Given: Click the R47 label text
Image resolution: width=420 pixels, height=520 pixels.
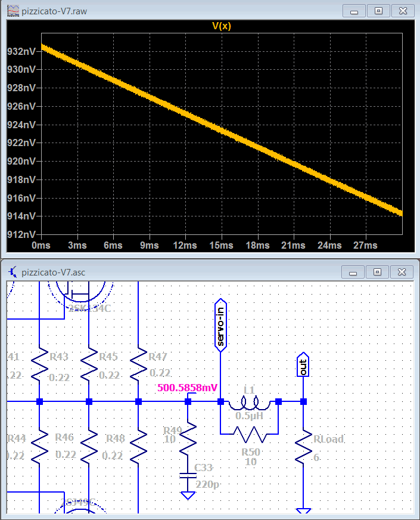Looking at the screenshot, I should click(x=158, y=357).
